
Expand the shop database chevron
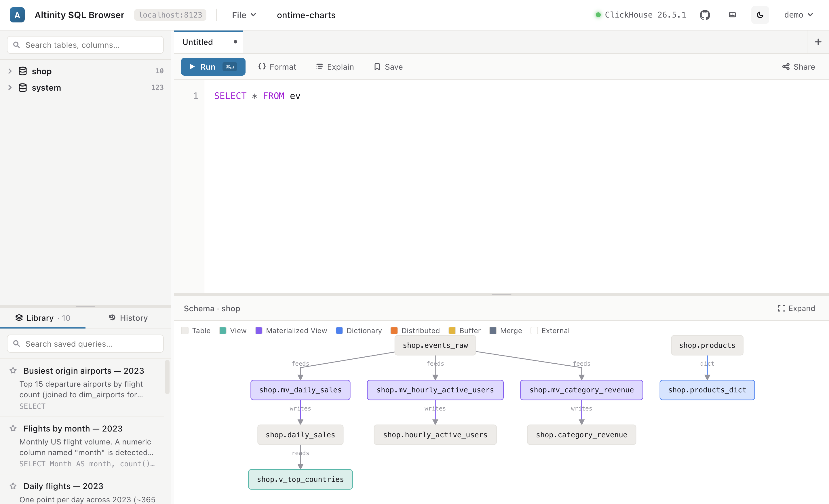tap(10, 71)
